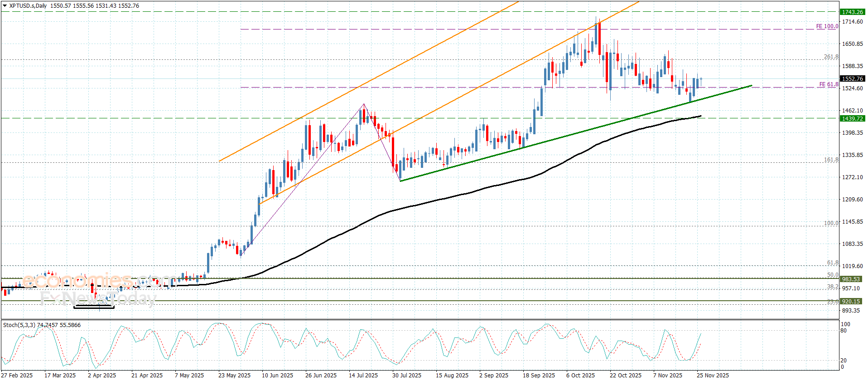Screen dimensions: 868x381
Task: Click the 983.53 price label on axis
Action: 851,279
